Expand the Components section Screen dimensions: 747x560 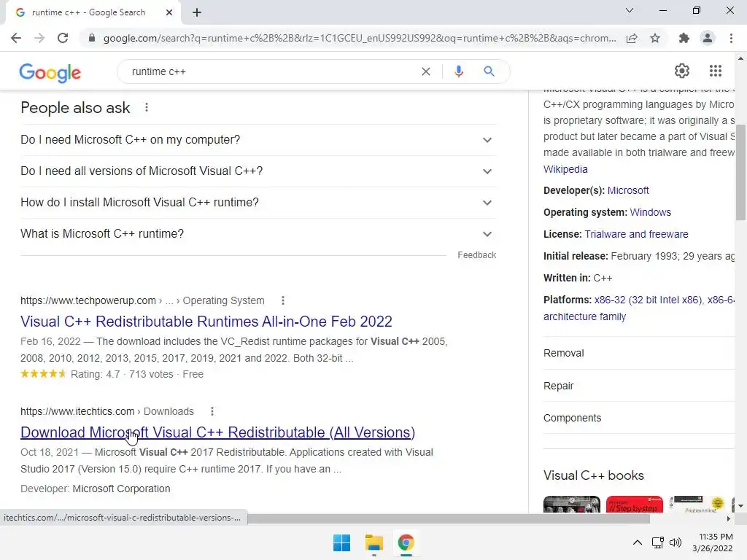coord(639,418)
